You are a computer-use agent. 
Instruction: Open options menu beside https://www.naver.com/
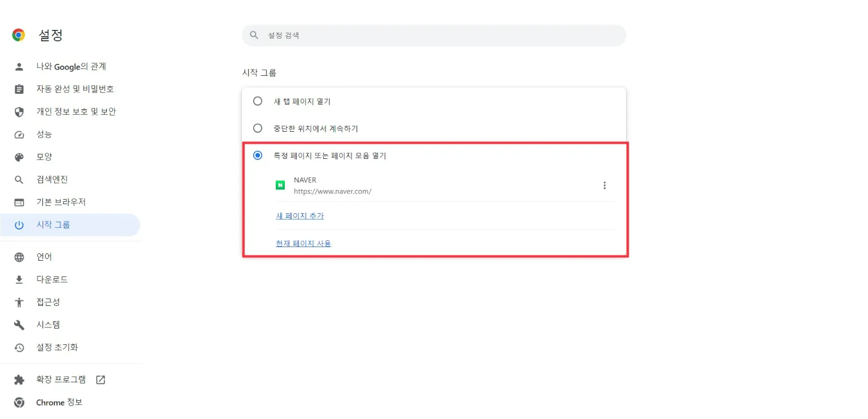[x=605, y=185]
